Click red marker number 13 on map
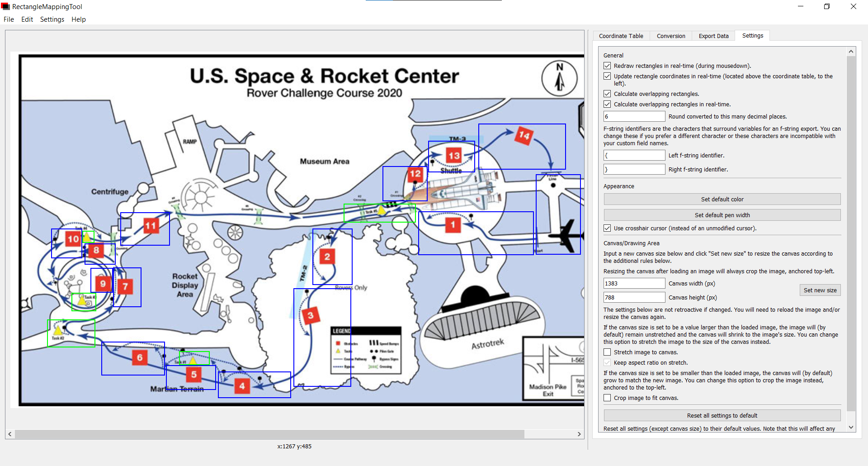 454,156
